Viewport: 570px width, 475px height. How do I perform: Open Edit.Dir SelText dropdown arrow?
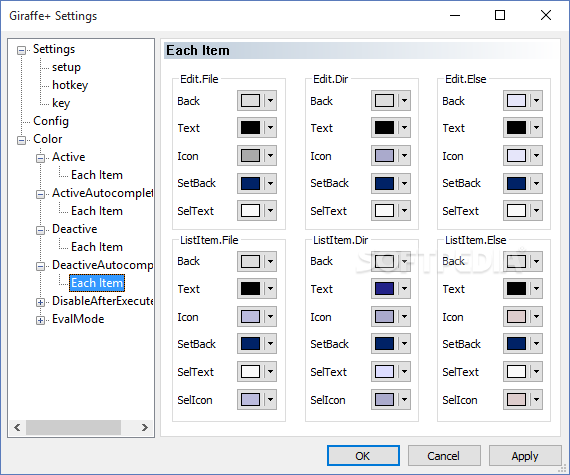[404, 210]
